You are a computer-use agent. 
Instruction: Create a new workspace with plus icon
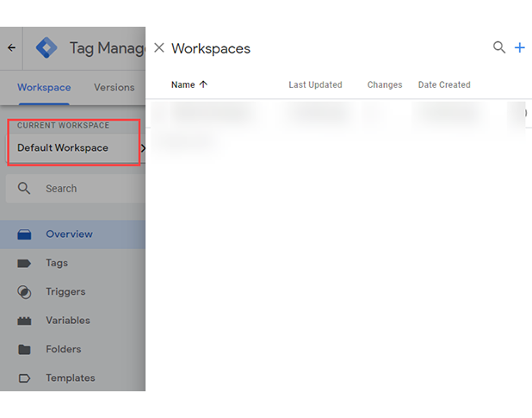click(x=519, y=48)
